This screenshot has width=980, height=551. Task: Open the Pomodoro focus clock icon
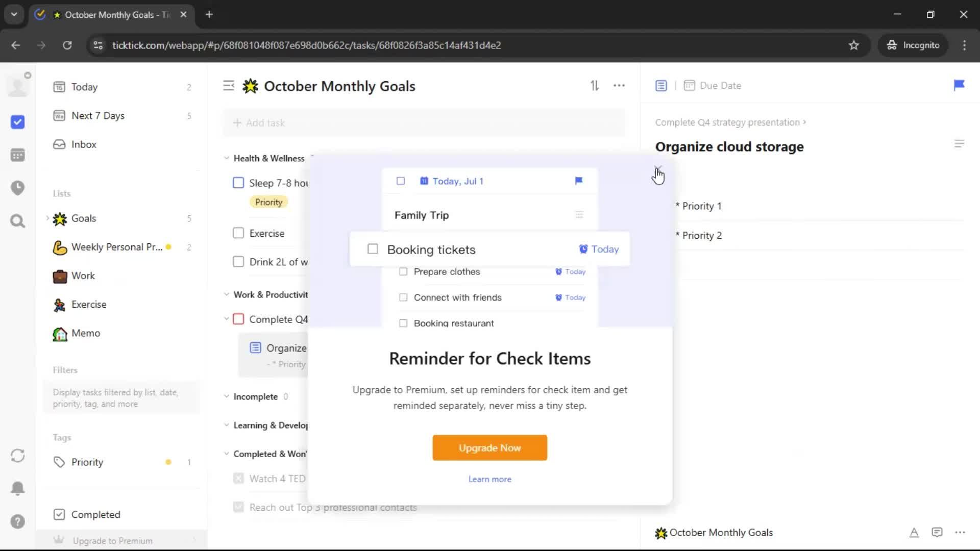17,188
